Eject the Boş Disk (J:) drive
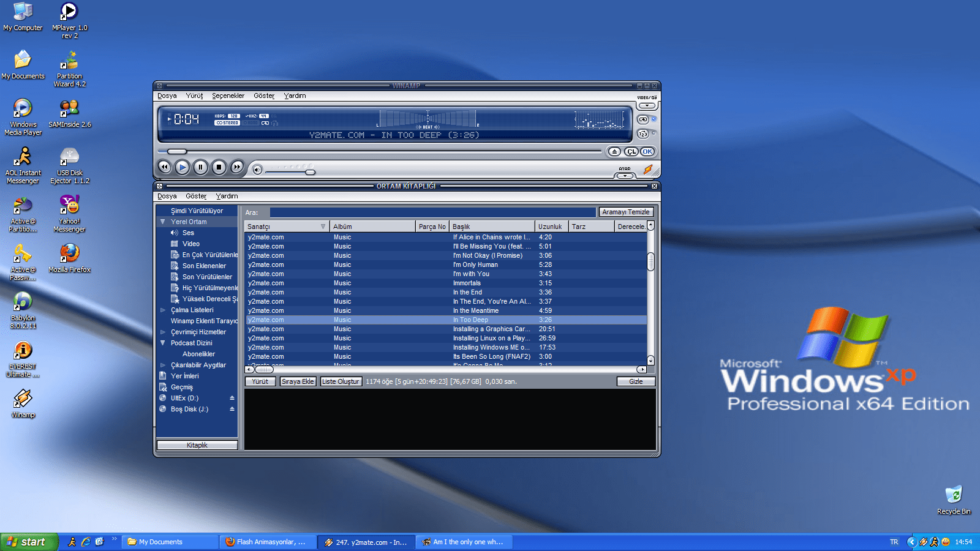Image resolution: width=980 pixels, height=551 pixels. [232, 409]
